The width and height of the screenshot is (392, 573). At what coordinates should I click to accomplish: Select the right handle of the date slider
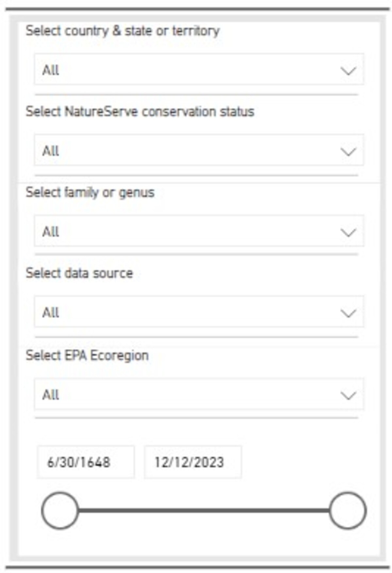(x=348, y=510)
